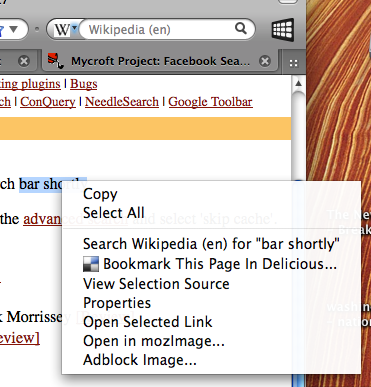Click the tab list grid button
371x387 pixels.
pyautogui.click(x=293, y=63)
